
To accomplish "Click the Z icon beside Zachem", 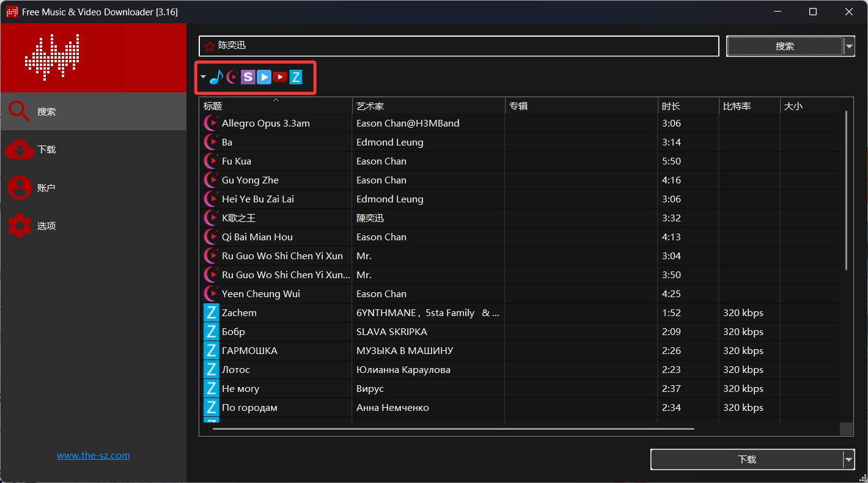I will [211, 313].
